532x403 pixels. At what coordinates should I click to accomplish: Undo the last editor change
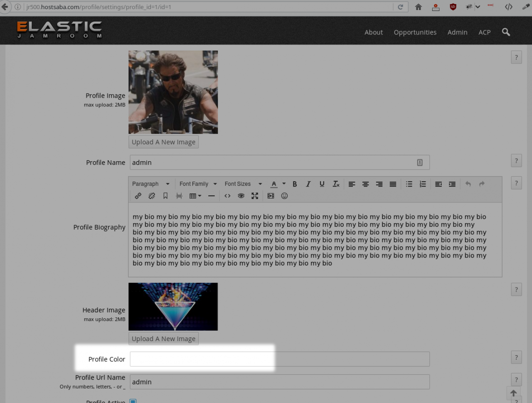click(468, 184)
